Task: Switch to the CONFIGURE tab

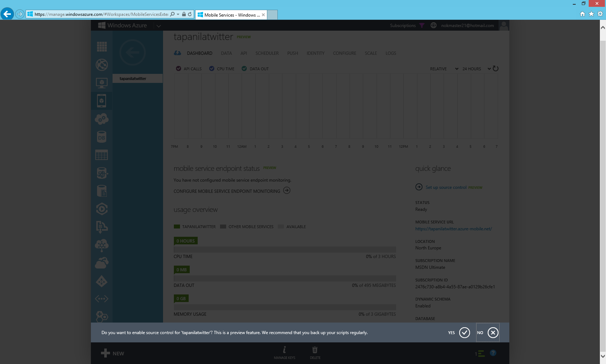Action: pos(344,53)
